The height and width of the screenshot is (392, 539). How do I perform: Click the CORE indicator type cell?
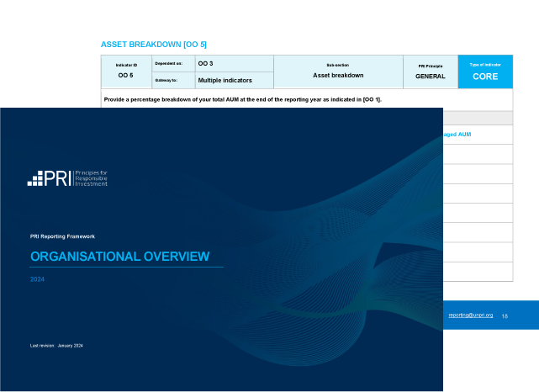pos(485,72)
